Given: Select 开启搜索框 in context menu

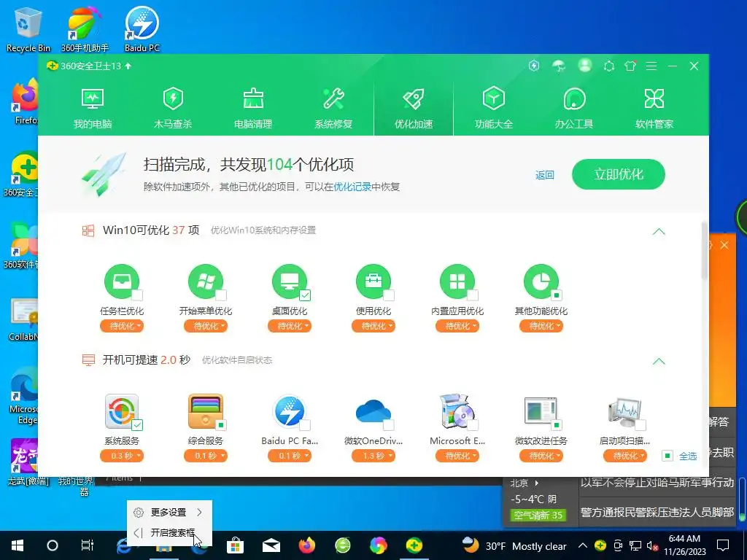Looking at the screenshot, I should tap(169, 532).
